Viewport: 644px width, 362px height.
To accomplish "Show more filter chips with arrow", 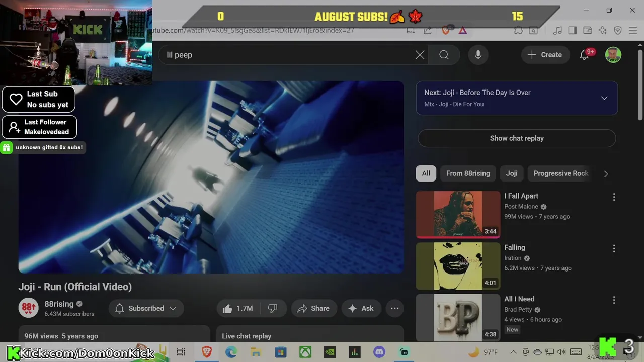I will 606,174.
